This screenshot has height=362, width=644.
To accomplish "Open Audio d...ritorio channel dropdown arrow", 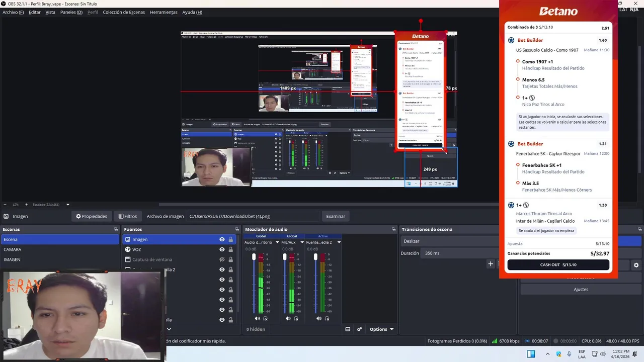I will (x=277, y=242).
